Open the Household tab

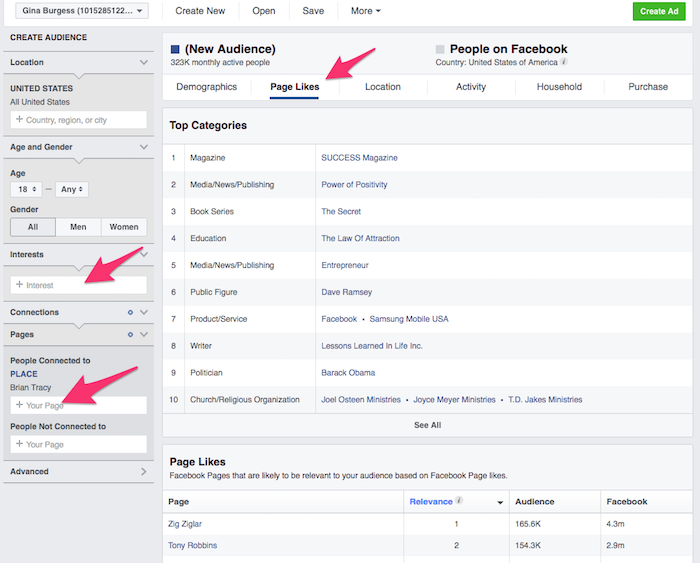point(559,87)
